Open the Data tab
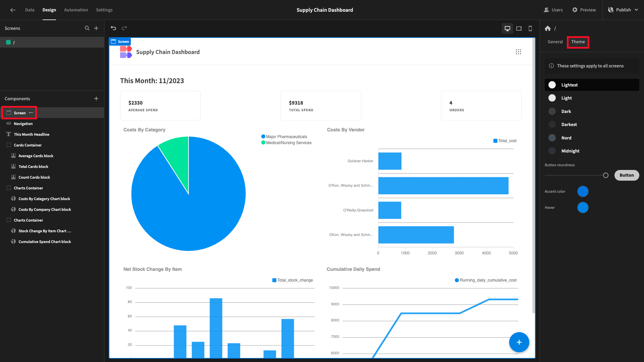The height and width of the screenshot is (362, 644). [x=30, y=10]
